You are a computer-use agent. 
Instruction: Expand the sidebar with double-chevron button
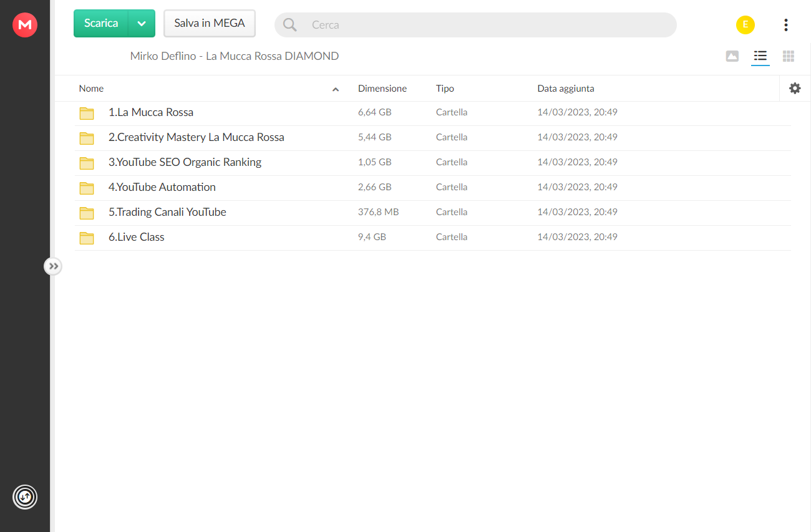coord(54,266)
